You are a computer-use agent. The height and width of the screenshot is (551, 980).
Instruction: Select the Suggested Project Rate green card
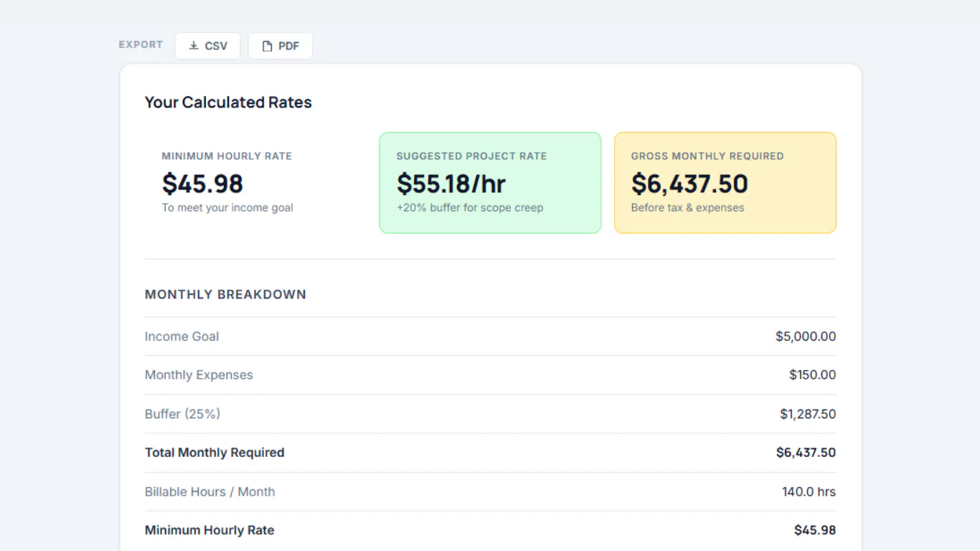(x=490, y=183)
